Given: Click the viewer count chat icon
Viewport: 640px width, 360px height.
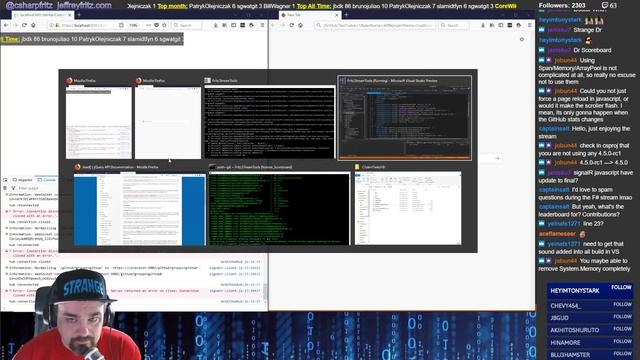Looking at the screenshot, I should (605, 5).
